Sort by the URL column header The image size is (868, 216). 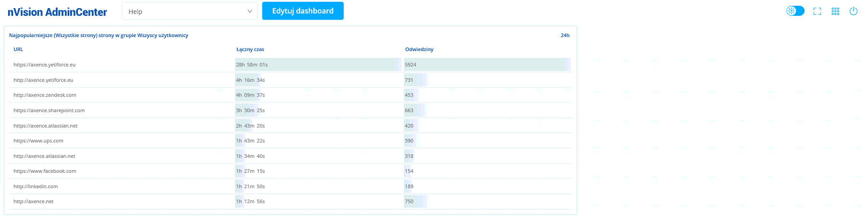pos(18,50)
